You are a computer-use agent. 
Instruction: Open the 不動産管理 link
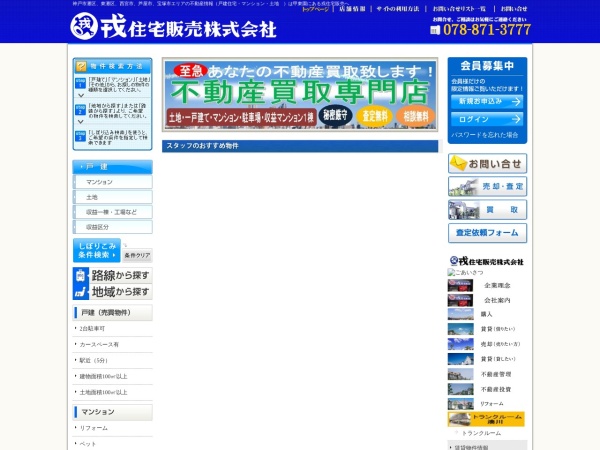(496, 374)
